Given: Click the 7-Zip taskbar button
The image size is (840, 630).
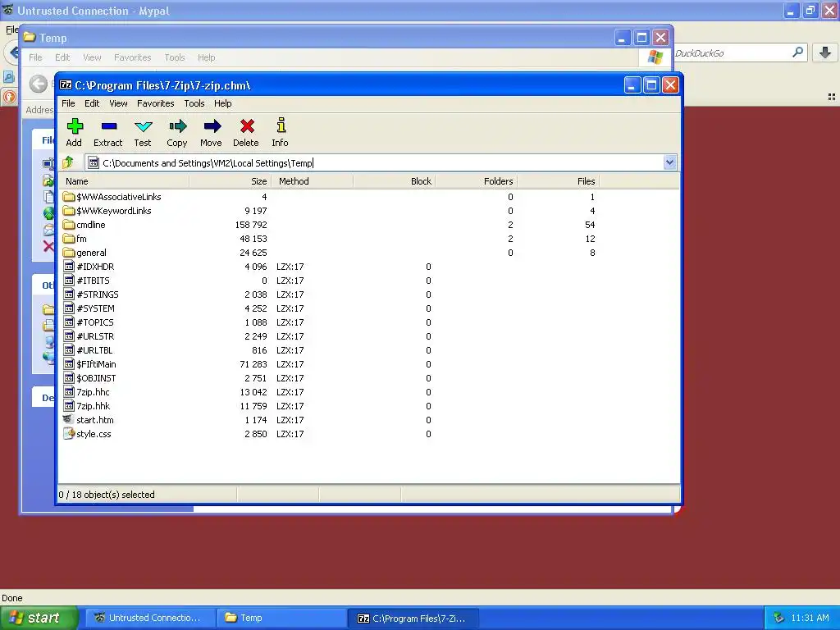Looking at the screenshot, I should [x=413, y=619].
